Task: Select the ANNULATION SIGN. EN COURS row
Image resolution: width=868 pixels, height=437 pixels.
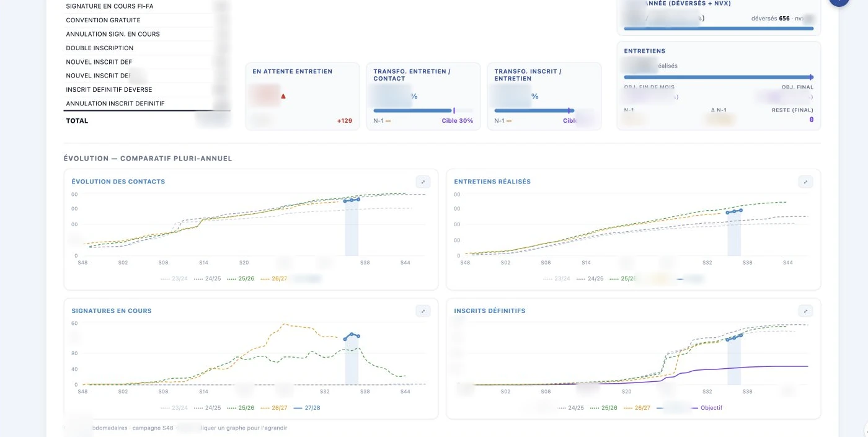Action: (x=147, y=34)
